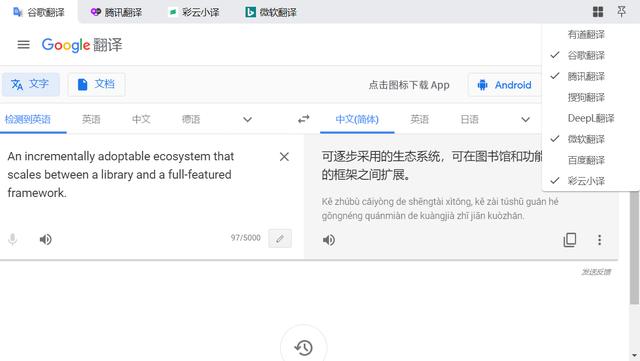Select 中文(简体) as the target language

coord(357,119)
